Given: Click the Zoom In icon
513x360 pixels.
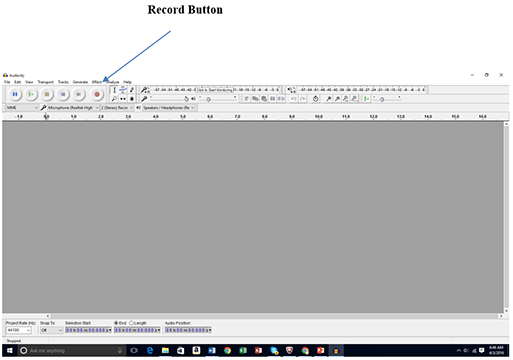Looking at the screenshot, I should pos(329,99).
